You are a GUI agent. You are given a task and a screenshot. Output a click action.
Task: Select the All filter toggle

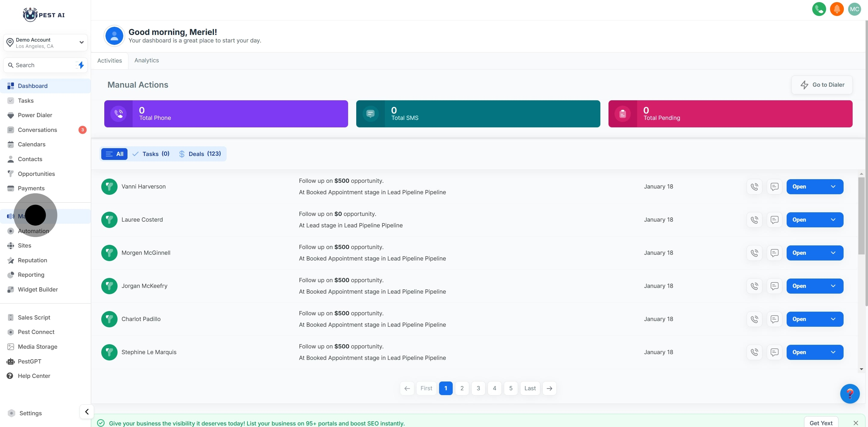click(x=114, y=154)
